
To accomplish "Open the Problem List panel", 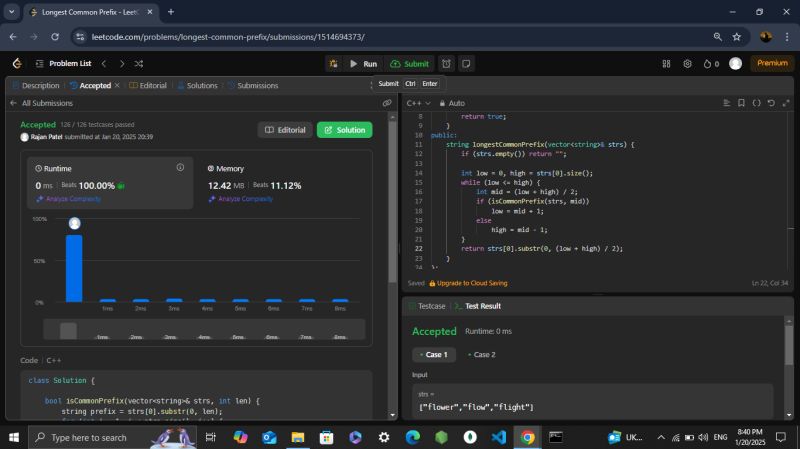I will (x=64, y=63).
